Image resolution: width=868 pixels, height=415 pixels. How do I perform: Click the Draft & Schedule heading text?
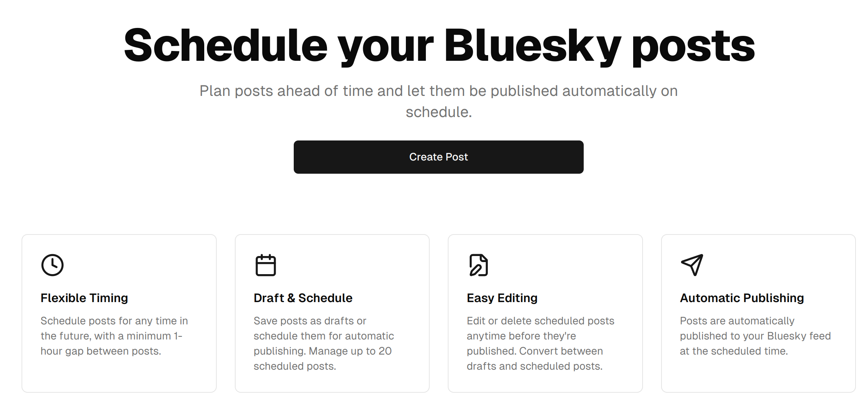click(303, 298)
